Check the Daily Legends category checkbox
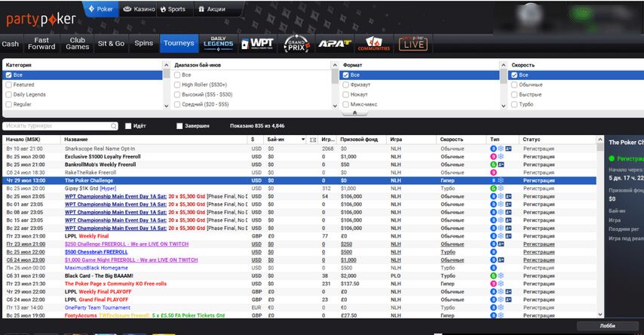 coord(8,94)
